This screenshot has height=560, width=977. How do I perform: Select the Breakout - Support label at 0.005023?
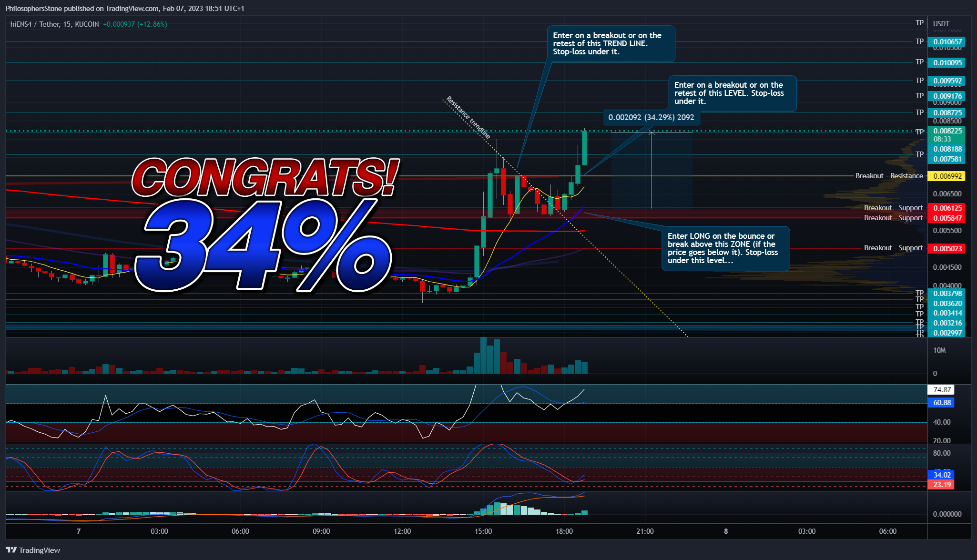pyautogui.click(x=894, y=248)
